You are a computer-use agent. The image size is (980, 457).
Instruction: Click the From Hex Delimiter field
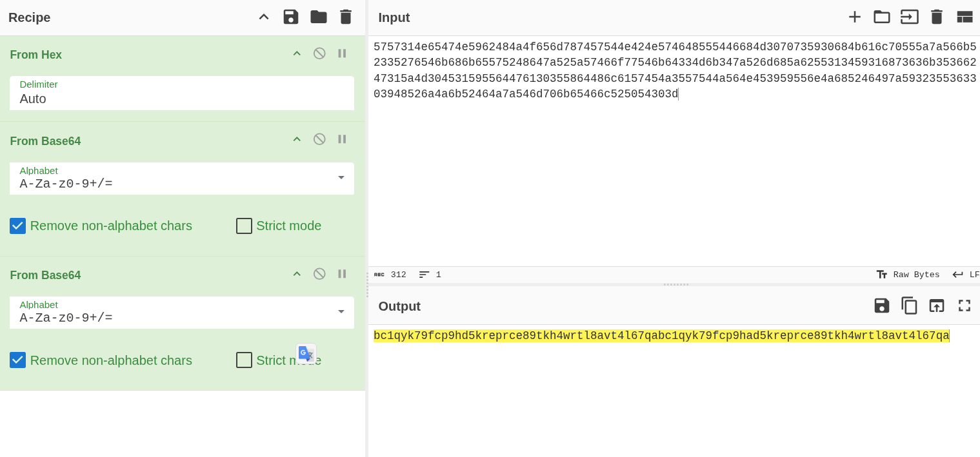coord(181,99)
